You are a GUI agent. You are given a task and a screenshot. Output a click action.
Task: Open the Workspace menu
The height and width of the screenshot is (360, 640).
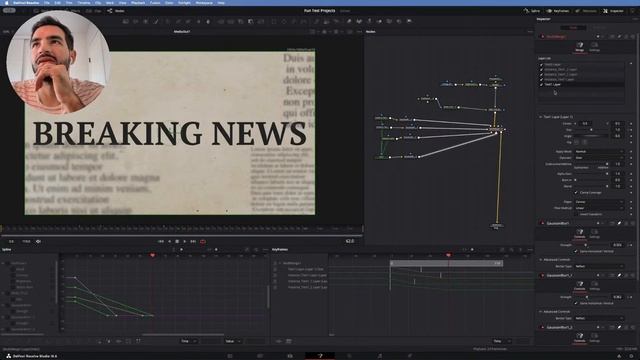click(x=204, y=2)
